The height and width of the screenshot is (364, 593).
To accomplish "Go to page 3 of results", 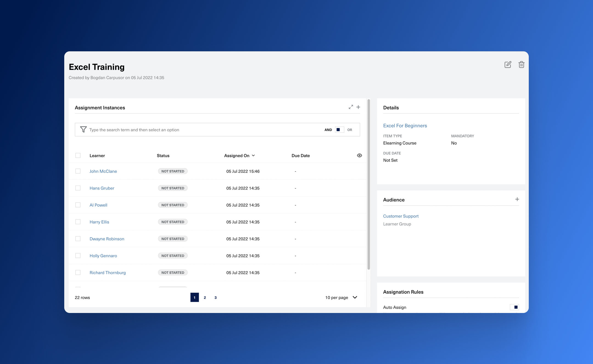I will [216, 298].
